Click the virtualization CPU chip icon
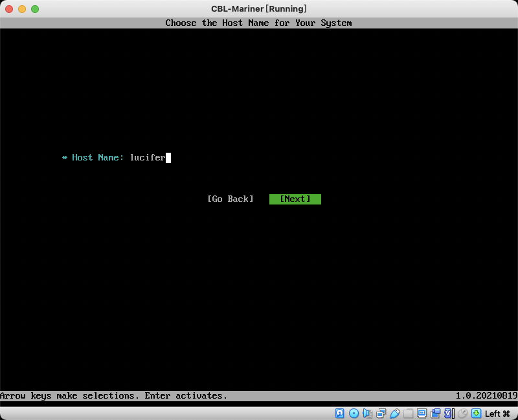Viewport: 518px width, 420px height. (x=449, y=413)
